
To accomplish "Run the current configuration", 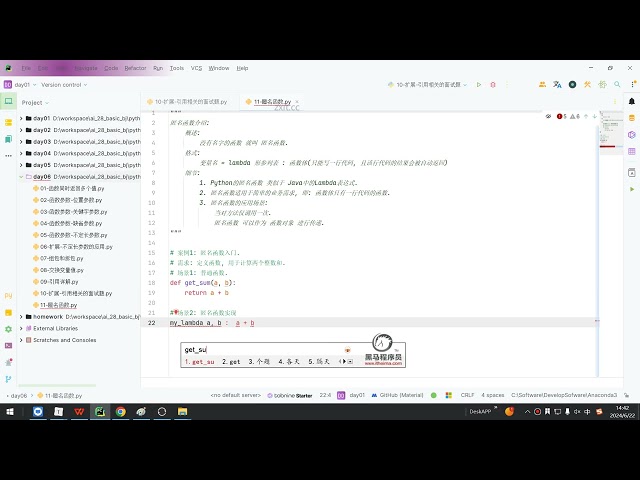I will 479,84.
